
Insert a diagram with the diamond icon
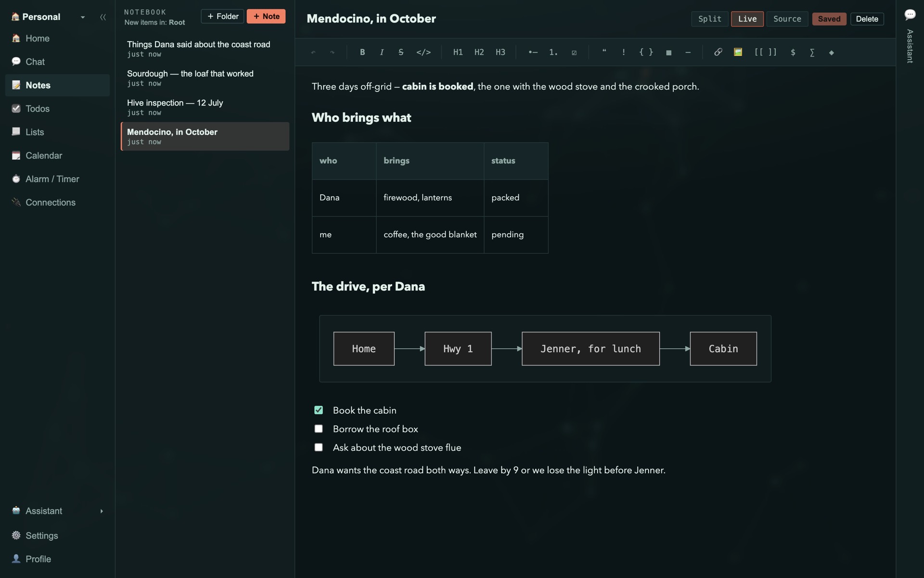(x=831, y=52)
